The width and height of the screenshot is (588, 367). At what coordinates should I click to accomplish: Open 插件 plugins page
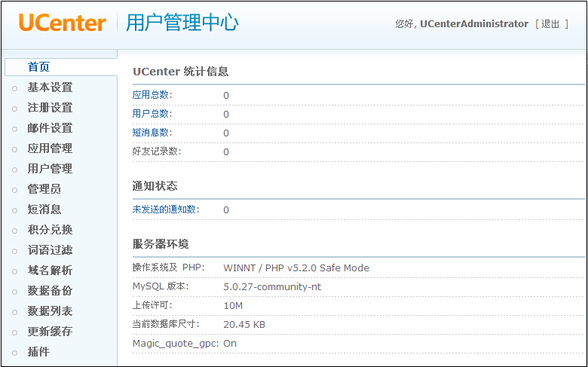click(x=39, y=352)
